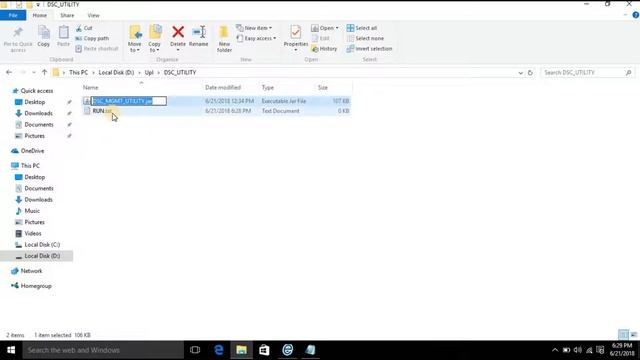Switch to details view in status bar
The height and width of the screenshot is (360, 640).
pyautogui.click(x=623, y=335)
